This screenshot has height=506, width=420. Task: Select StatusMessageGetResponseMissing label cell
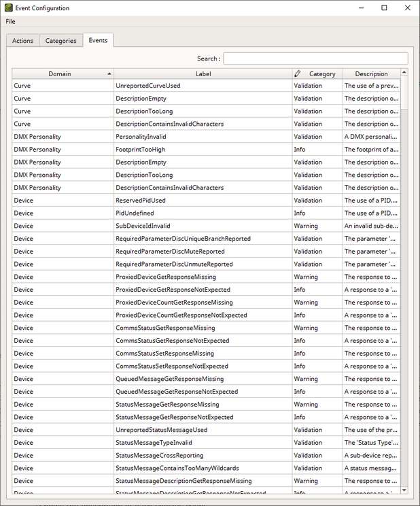[x=203, y=405]
